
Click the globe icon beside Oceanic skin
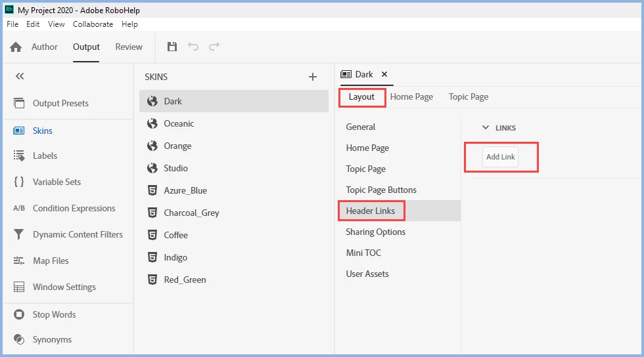(x=152, y=123)
